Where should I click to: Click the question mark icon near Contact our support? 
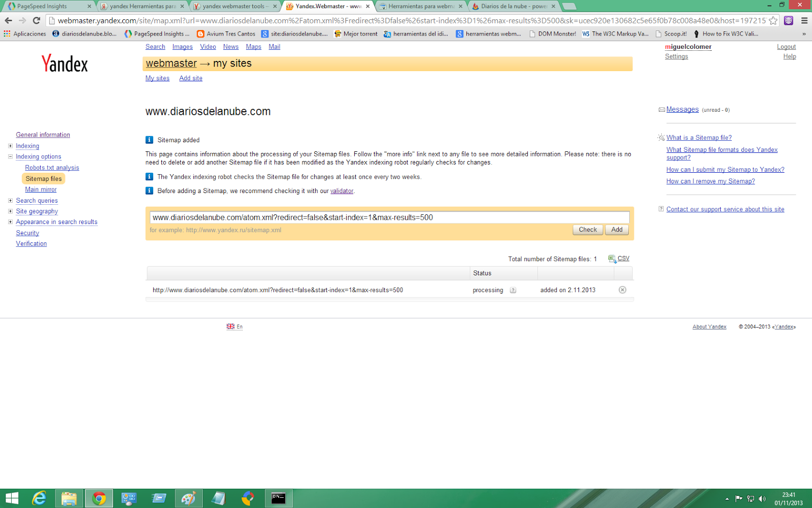click(x=661, y=209)
